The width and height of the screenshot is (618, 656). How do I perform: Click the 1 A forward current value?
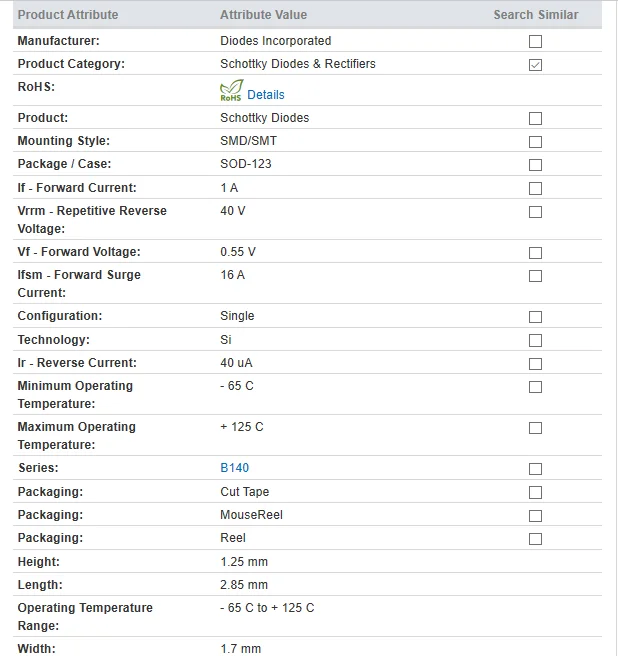[x=229, y=188]
